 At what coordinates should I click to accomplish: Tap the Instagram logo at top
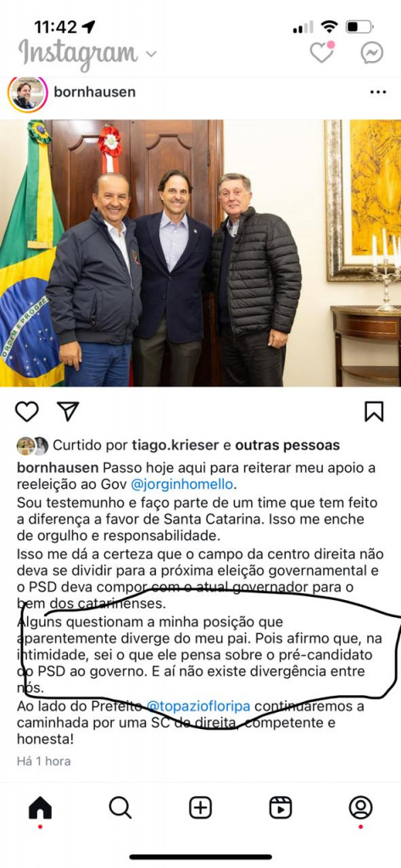77,54
